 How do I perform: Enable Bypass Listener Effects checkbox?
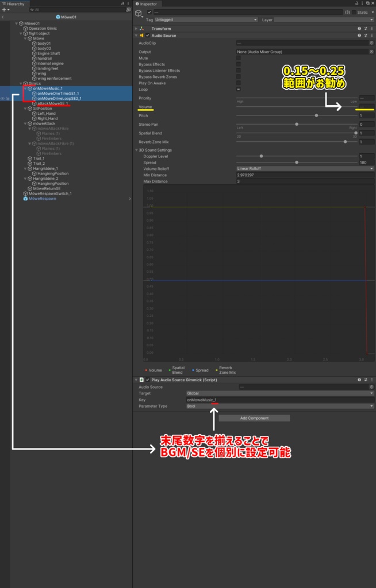click(x=238, y=71)
